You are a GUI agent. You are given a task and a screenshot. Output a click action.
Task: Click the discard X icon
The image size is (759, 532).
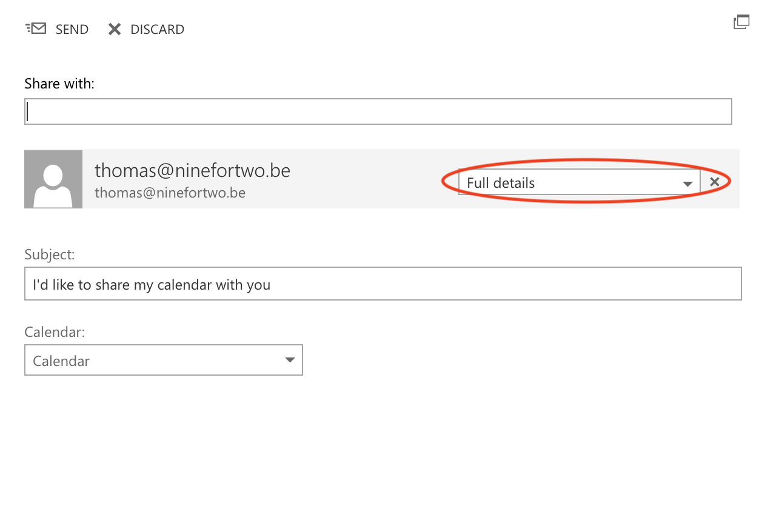(115, 29)
